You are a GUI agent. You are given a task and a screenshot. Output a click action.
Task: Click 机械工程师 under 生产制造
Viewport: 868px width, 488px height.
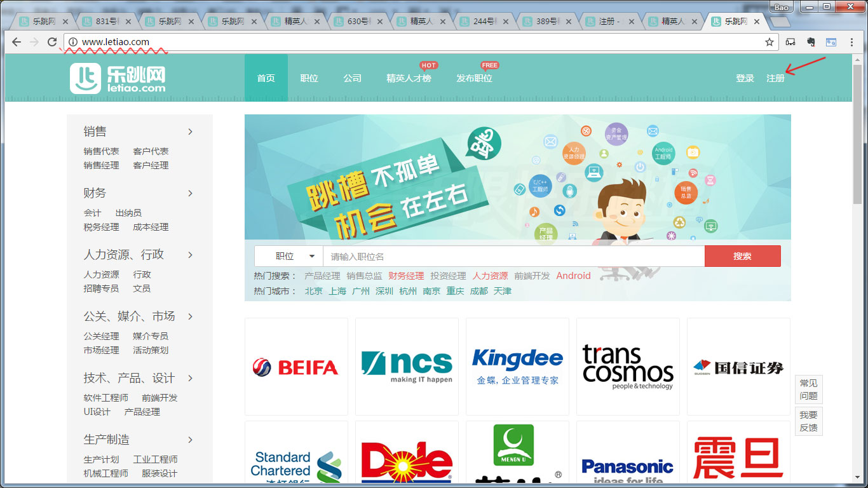point(105,473)
